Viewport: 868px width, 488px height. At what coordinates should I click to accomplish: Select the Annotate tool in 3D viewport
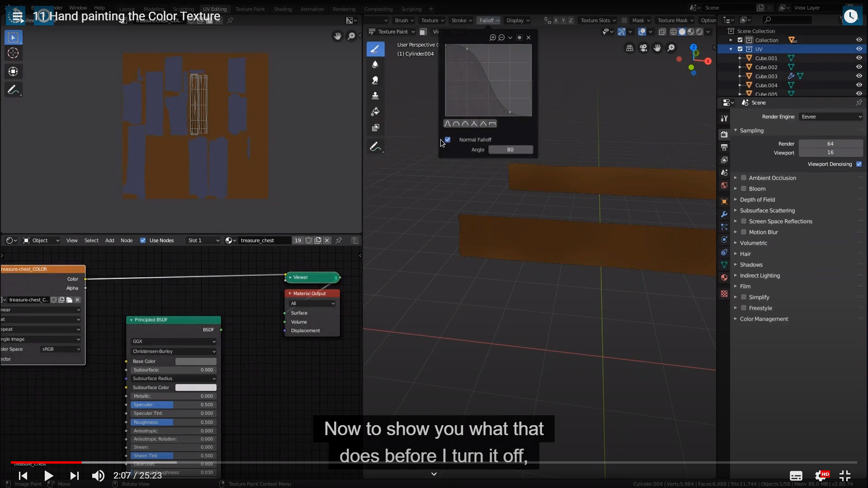pyautogui.click(x=375, y=147)
